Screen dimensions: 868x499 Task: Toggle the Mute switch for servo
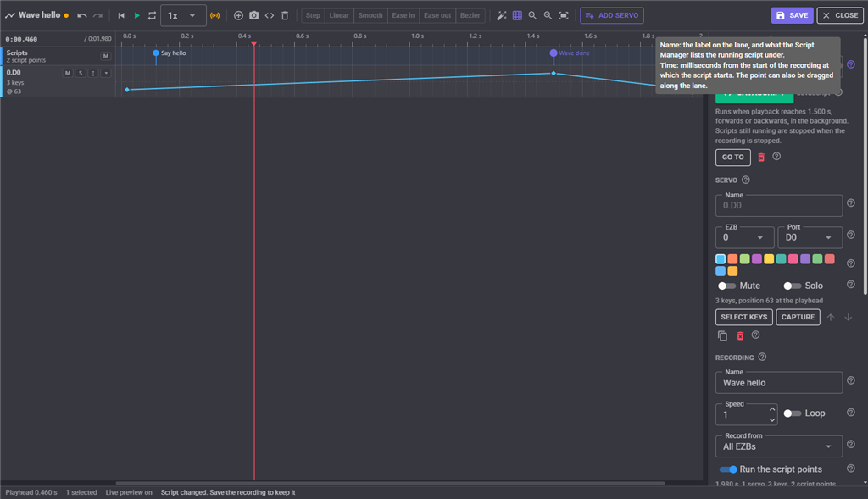(726, 286)
